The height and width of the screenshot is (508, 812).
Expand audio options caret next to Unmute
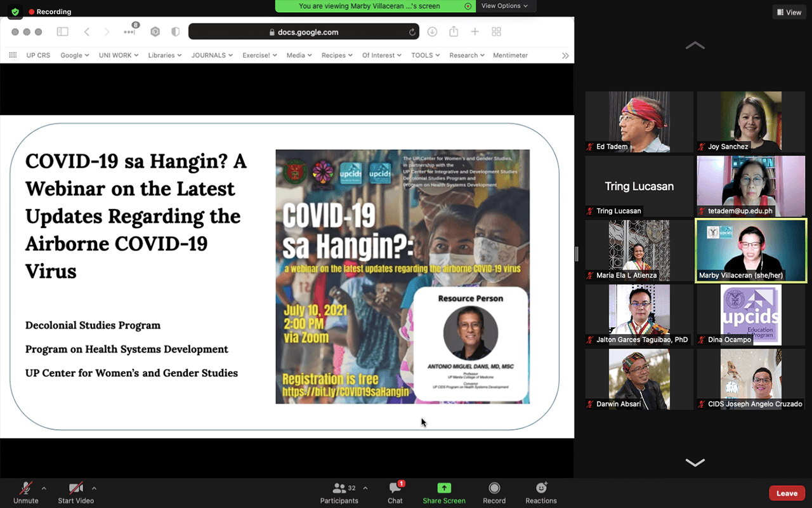(x=44, y=488)
